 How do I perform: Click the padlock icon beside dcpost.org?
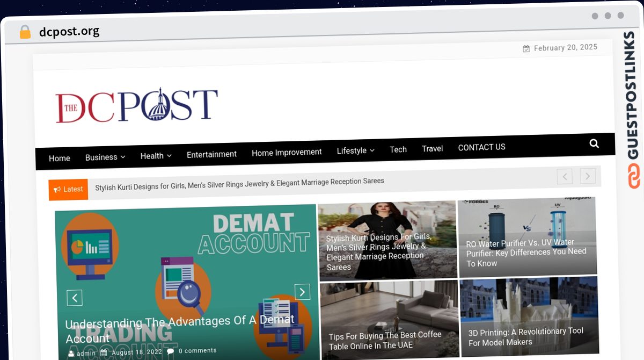tap(25, 32)
